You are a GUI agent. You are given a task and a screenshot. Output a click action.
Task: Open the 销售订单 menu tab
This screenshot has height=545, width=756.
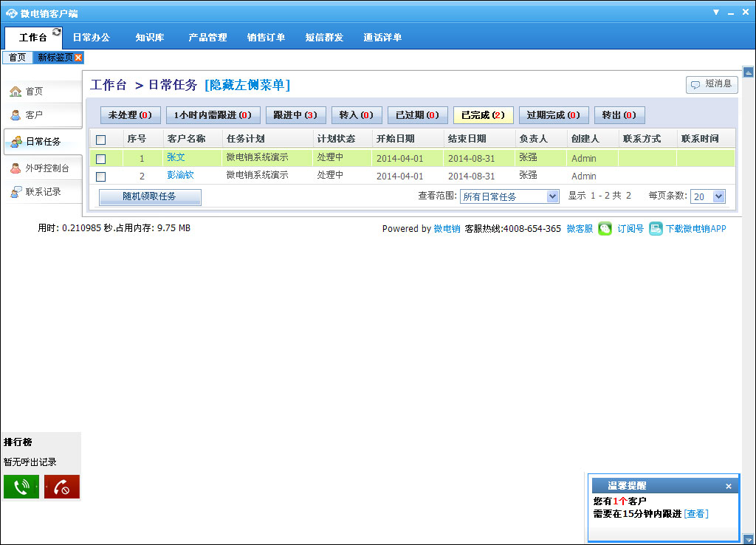tap(266, 37)
